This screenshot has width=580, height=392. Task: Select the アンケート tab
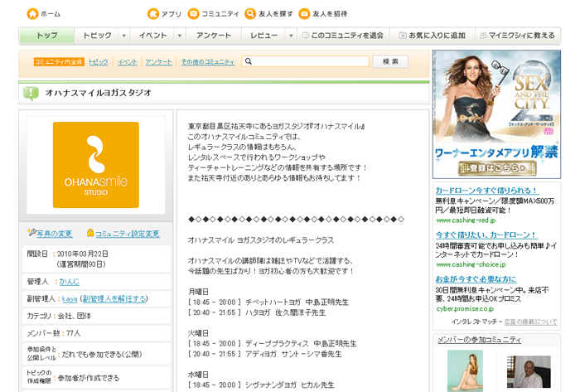pos(214,36)
